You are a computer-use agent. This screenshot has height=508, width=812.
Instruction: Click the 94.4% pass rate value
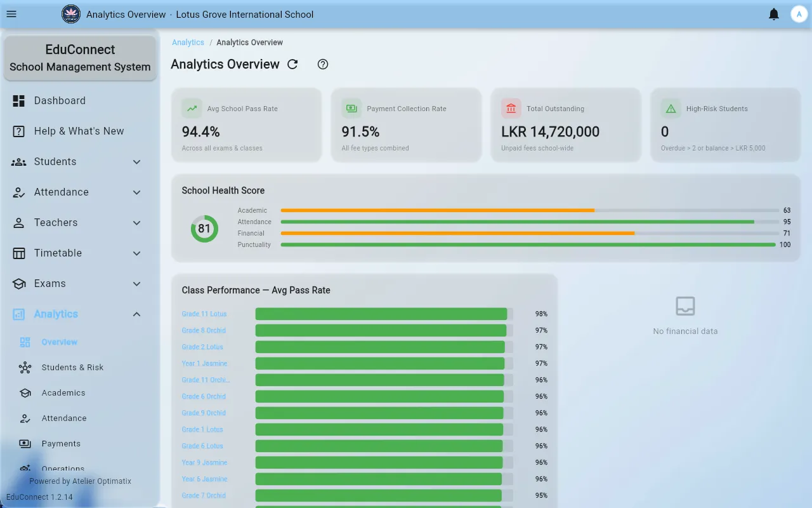pyautogui.click(x=200, y=131)
